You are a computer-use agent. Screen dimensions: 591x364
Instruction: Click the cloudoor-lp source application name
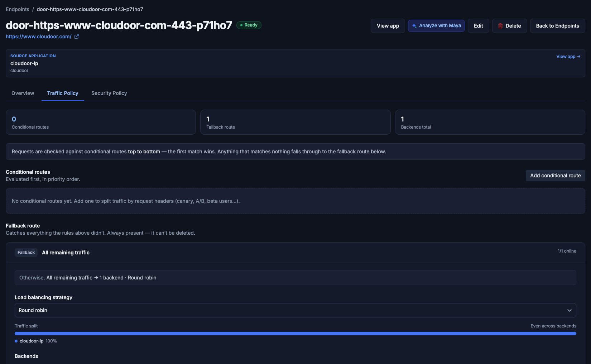[x=24, y=63]
